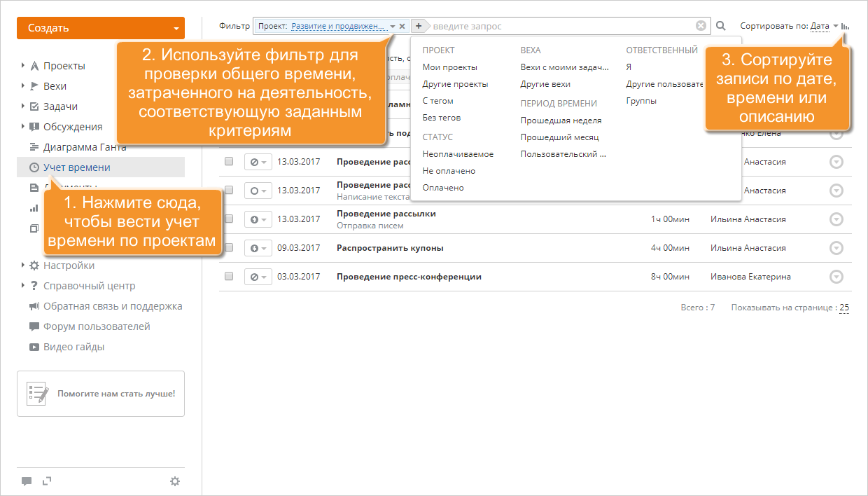Click the expand arrows icon at sidebar bottom
This screenshot has height=496, width=868.
[47, 481]
